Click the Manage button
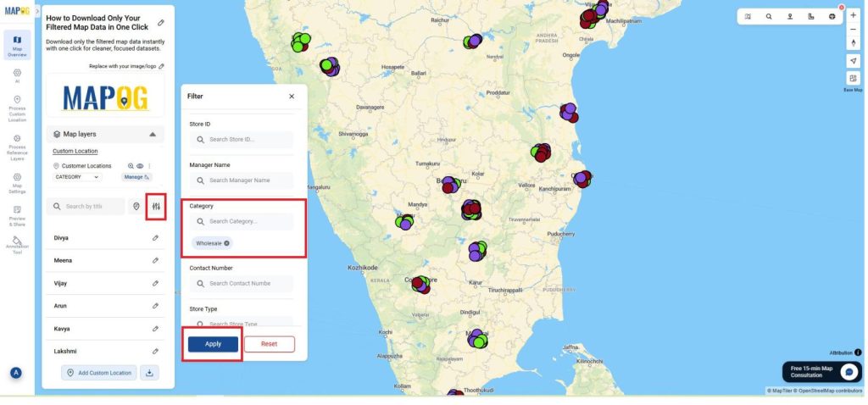868x405 pixels. [x=136, y=177]
